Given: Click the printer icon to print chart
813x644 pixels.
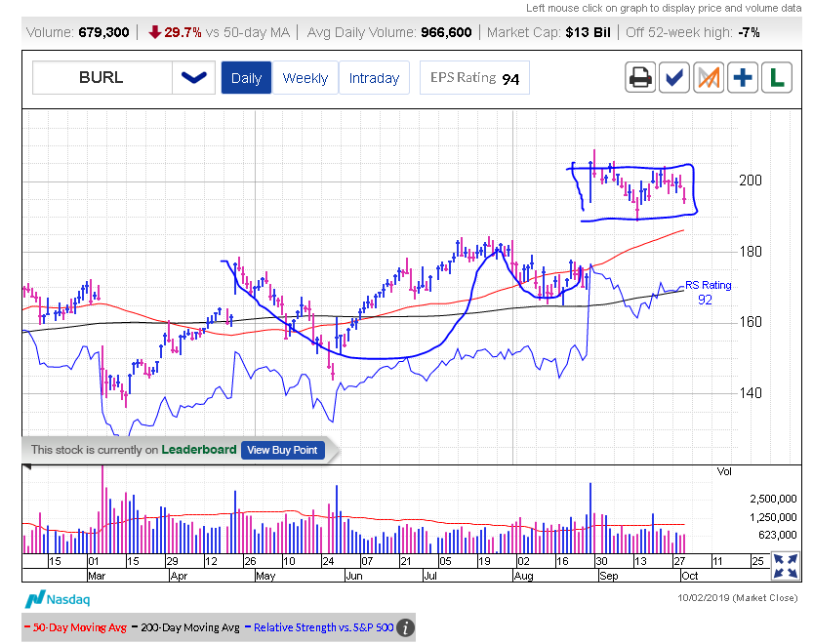Looking at the screenshot, I should [x=640, y=77].
